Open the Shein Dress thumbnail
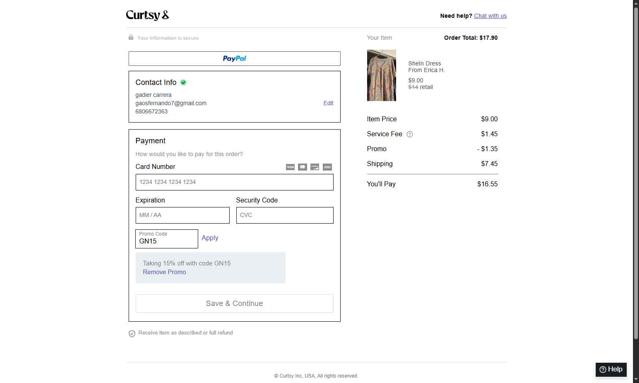The image size is (639, 383). tap(381, 75)
